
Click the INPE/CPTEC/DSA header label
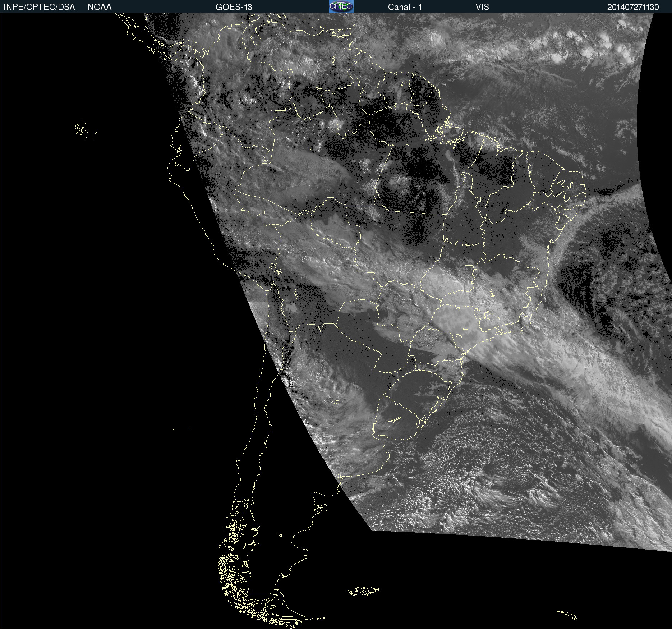[x=39, y=7]
